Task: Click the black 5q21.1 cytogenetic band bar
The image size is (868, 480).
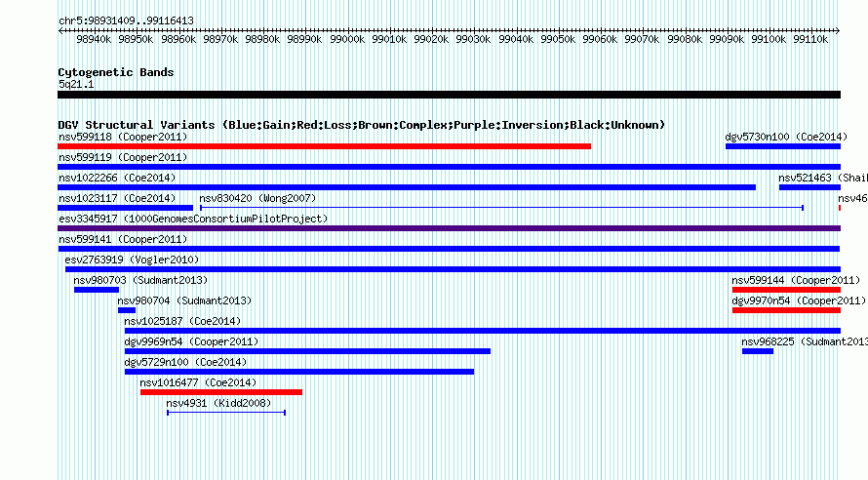Action: click(x=449, y=95)
